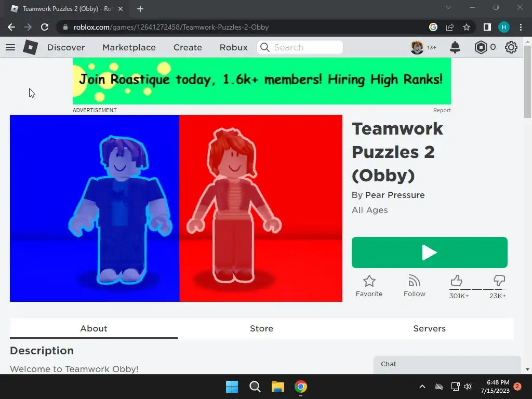The image size is (532, 399).
Task: Focus the Roblox search field
Action: [x=300, y=47]
